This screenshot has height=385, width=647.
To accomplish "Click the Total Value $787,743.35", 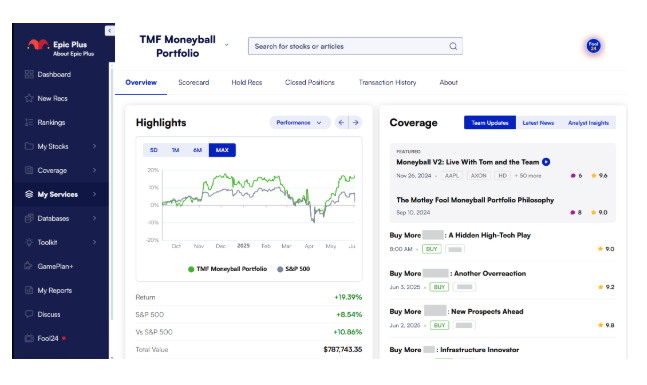I will coord(342,350).
